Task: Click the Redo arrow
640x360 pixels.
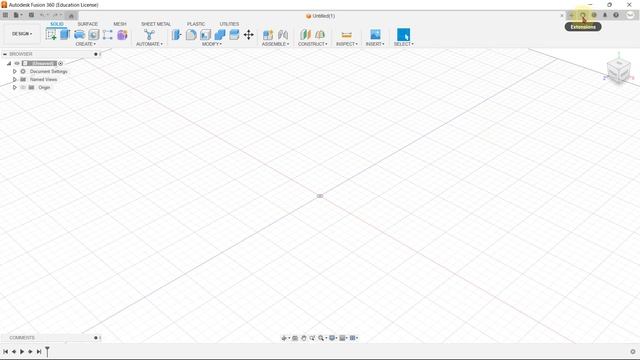Action: pos(56,16)
